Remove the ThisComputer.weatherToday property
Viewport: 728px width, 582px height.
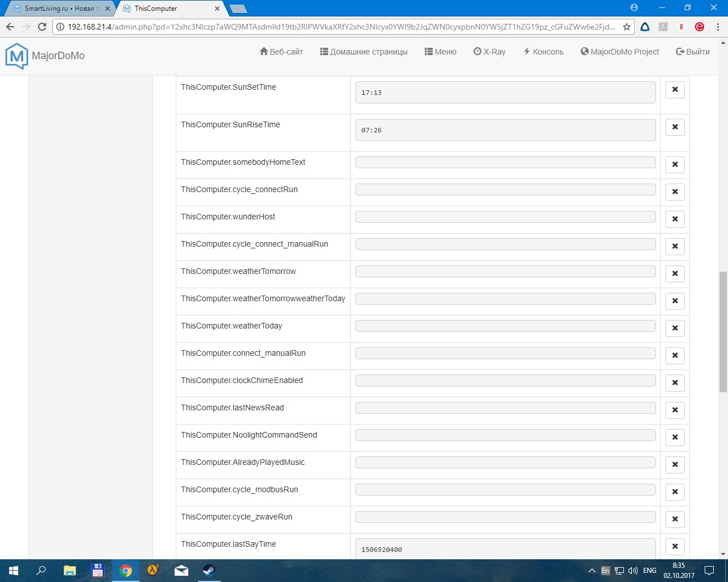click(x=675, y=328)
